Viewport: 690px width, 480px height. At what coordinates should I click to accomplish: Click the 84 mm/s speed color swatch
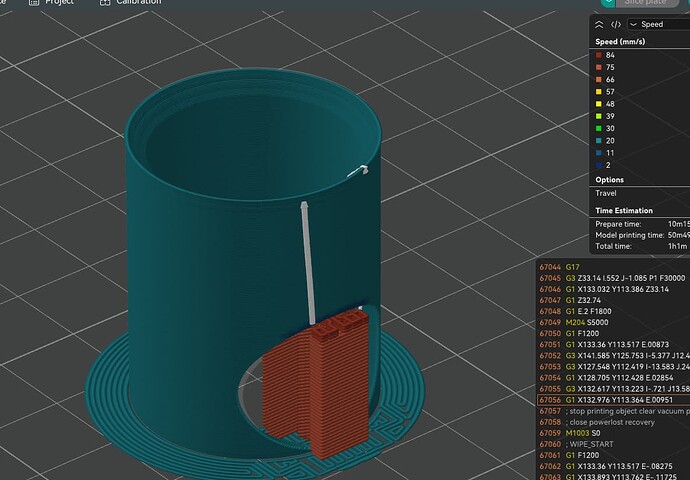click(598, 55)
